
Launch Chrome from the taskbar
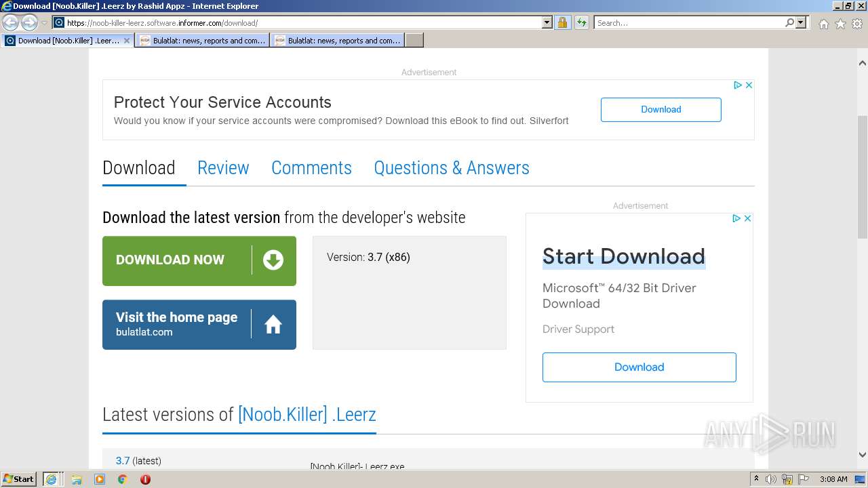123,479
